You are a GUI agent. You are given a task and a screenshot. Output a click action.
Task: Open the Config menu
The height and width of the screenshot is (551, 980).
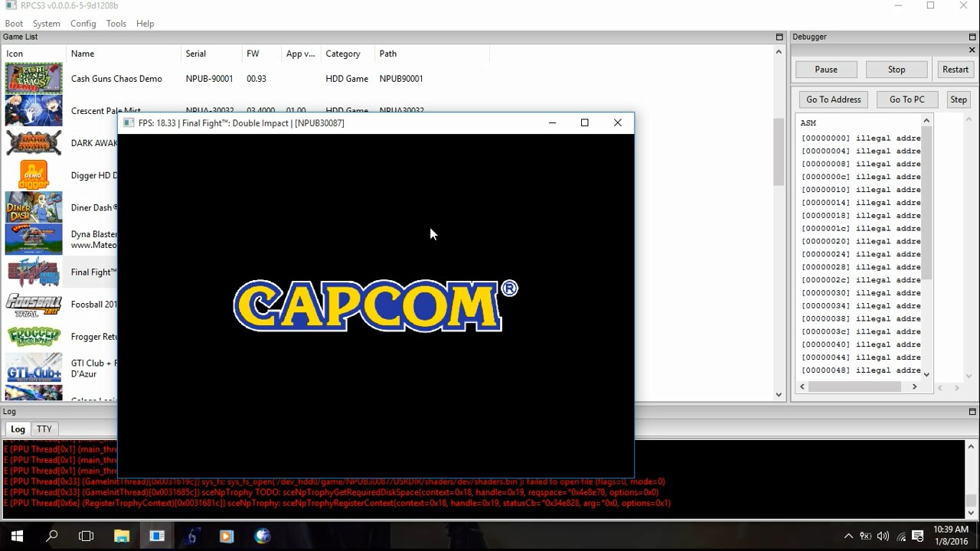point(83,24)
